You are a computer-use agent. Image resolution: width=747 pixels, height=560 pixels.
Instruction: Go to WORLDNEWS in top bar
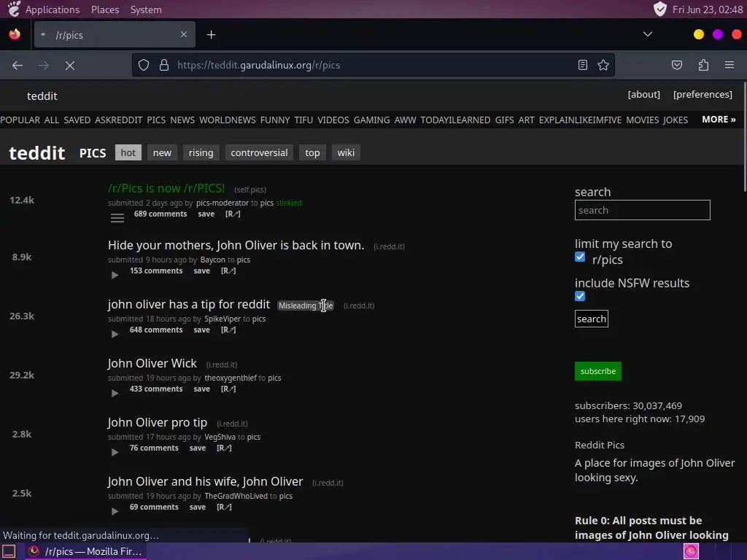(228, 120)
